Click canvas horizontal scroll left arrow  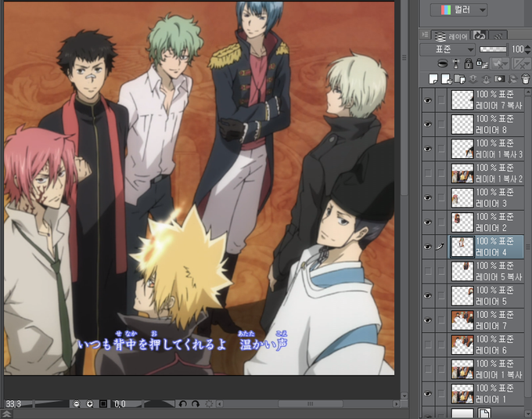[220, 404]
